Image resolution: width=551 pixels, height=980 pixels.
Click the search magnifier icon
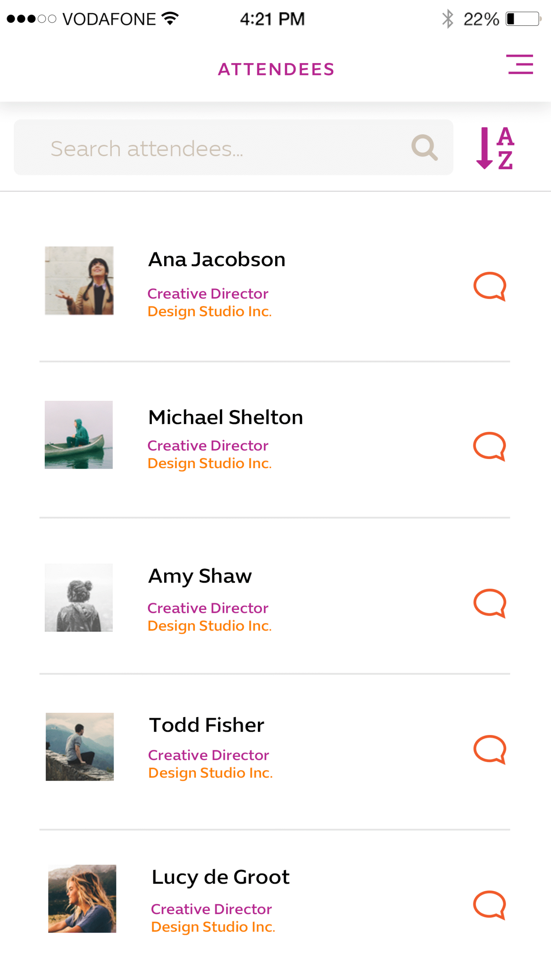coord(424,147)
